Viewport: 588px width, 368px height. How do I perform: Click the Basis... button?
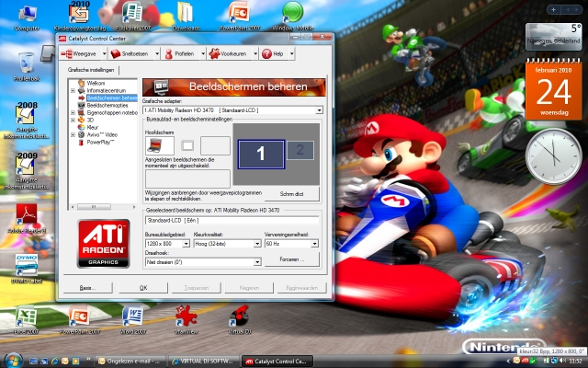click(88, 288)
